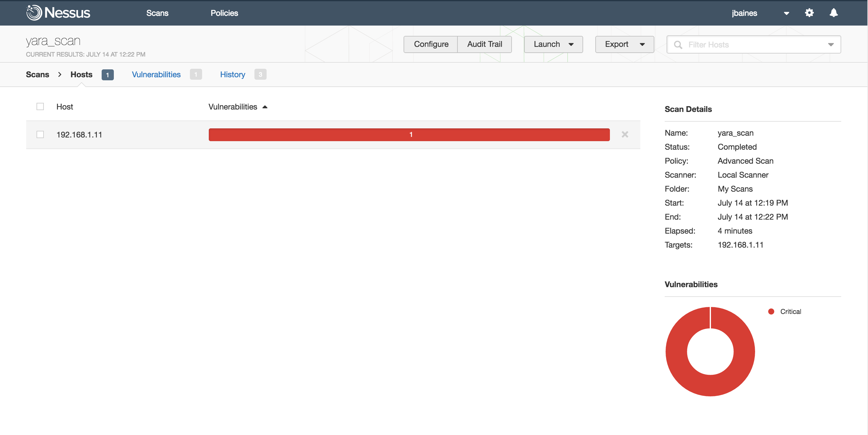Toggle the select-all hosts checkbox
Screen dimensions: 868x435
40,107
